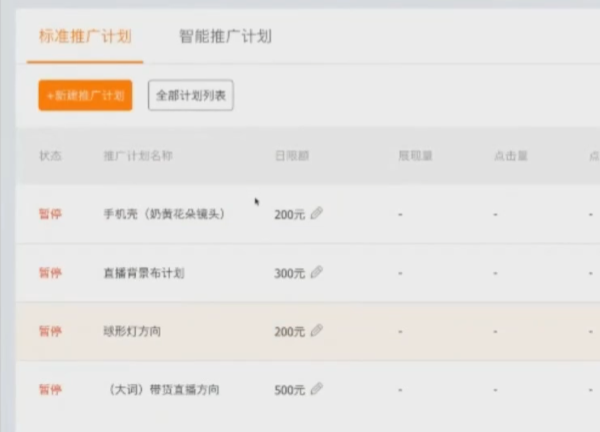Edit daily budget pencil for 手机壳 plan
This screenshot has height=432, width=600.
tap(317, 213)
